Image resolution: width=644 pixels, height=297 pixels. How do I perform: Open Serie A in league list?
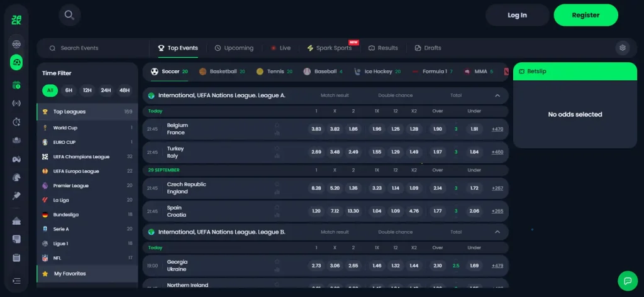click(87, 229)
